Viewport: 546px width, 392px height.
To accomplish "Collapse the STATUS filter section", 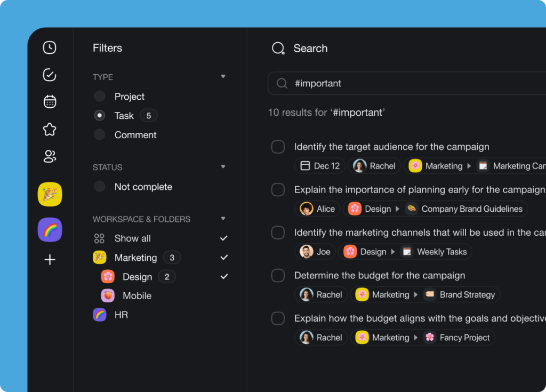I will (223, 166).
